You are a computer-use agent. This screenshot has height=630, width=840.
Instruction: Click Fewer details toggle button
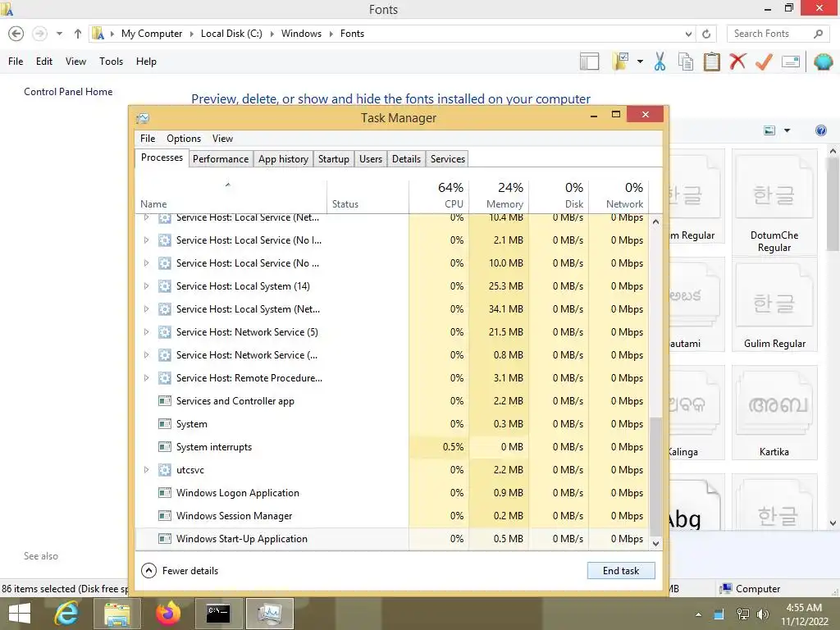(180, 571)
